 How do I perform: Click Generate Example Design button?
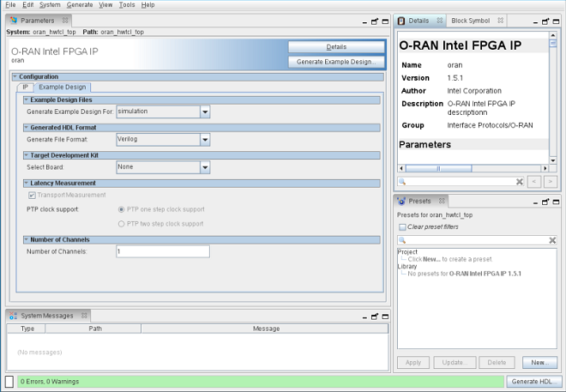click(x=336, y=62)
